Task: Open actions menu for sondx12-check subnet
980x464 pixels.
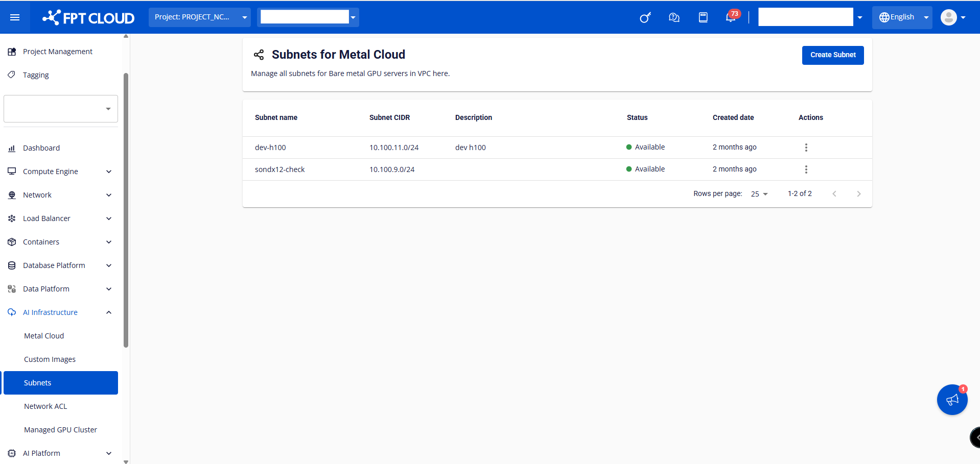Action: coord(806,169)
